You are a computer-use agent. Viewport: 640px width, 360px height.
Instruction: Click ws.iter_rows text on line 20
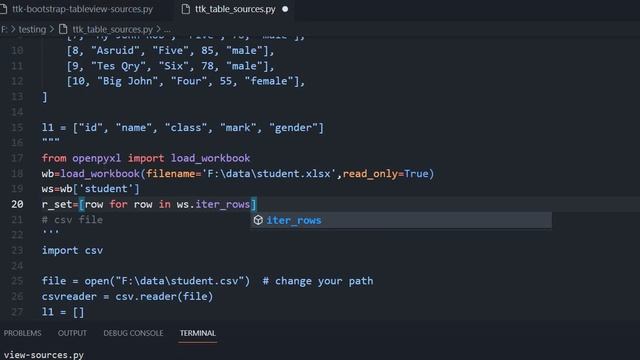coord(213,204)
